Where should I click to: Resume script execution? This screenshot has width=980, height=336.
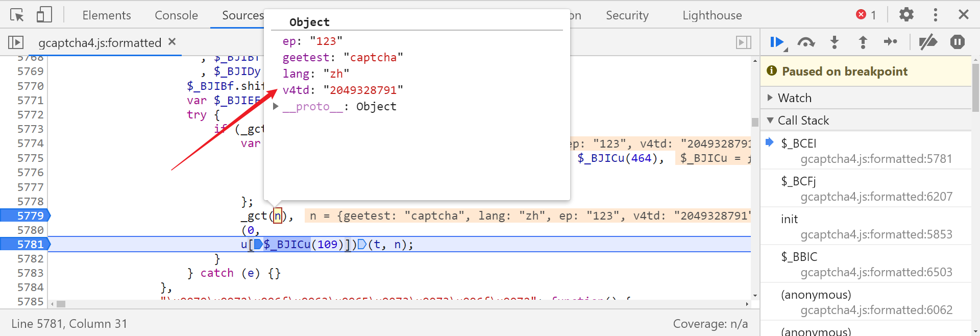click(777, 42)
